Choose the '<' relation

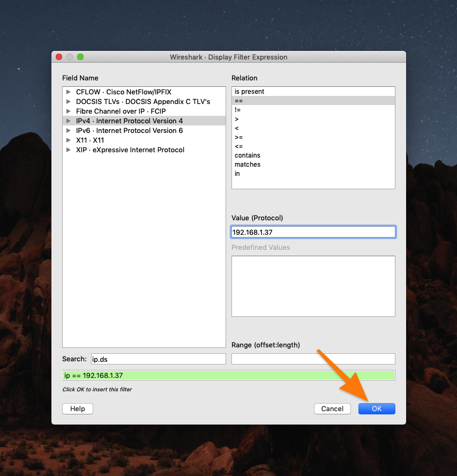click(x=313, y=128)
